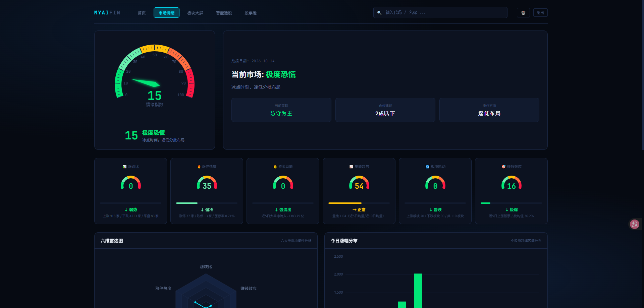Click the 当前策略 防守为主 card
This screenshot has width=644, height=308.
pyautogui.click(x=281, y=110)
